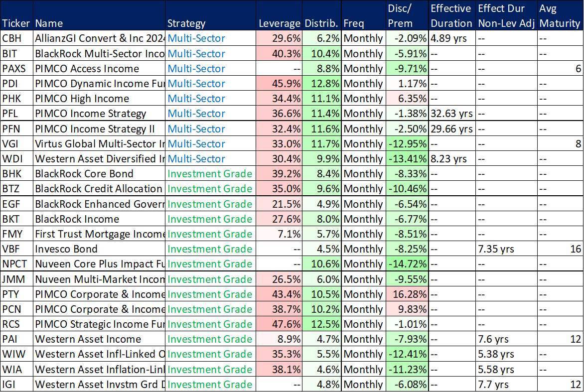The image size is (584, 392).
Task: Click the 29.6% leverage cell
Action: (279, 38)
